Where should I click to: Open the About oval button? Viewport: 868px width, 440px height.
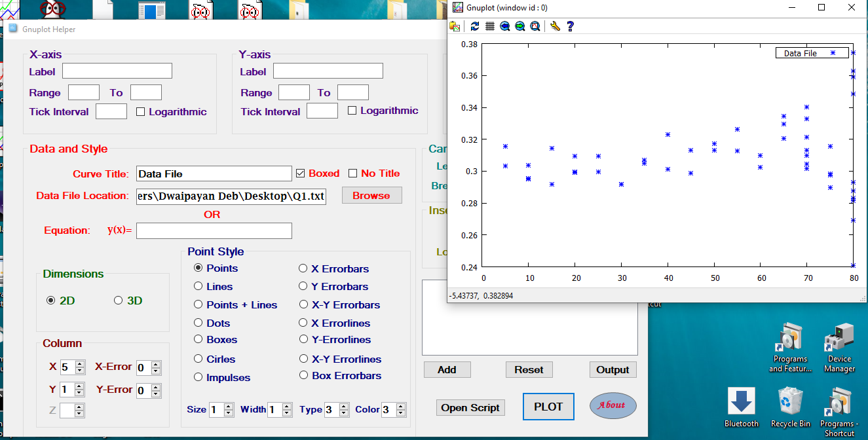(x=613, y=405)
